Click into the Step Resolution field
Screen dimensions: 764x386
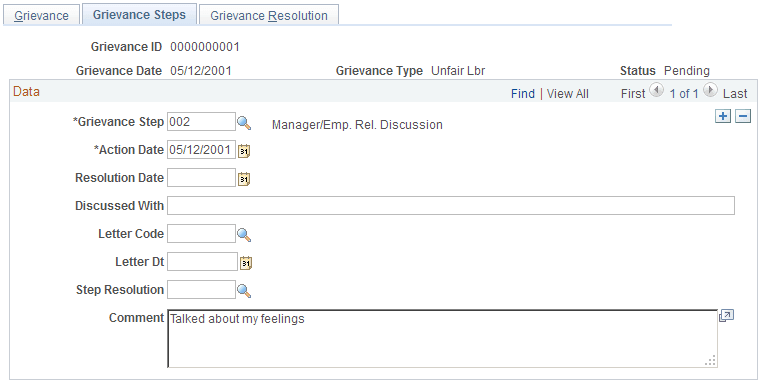coord(201,290)
